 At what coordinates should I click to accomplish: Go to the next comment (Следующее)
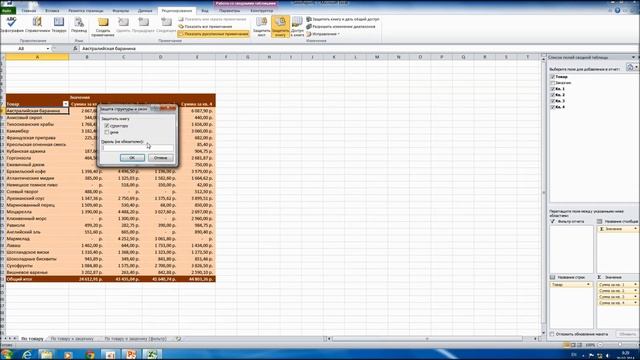coord(166,24)
